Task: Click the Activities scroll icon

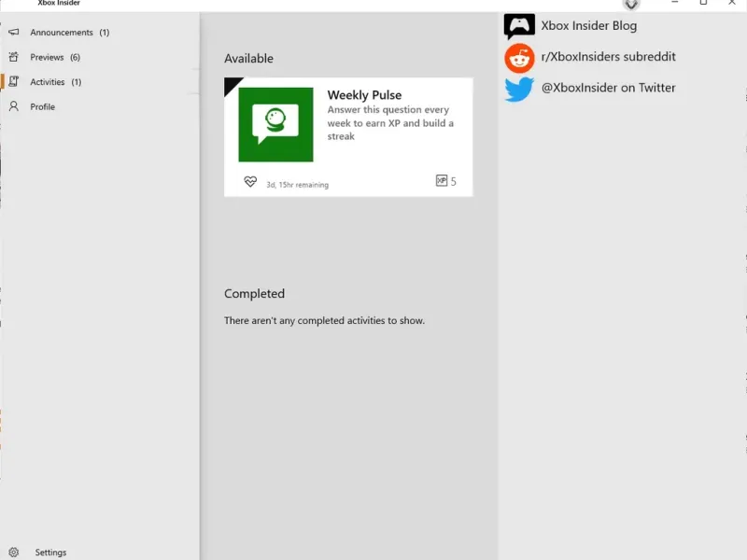Action: click(x=14, y=81)
